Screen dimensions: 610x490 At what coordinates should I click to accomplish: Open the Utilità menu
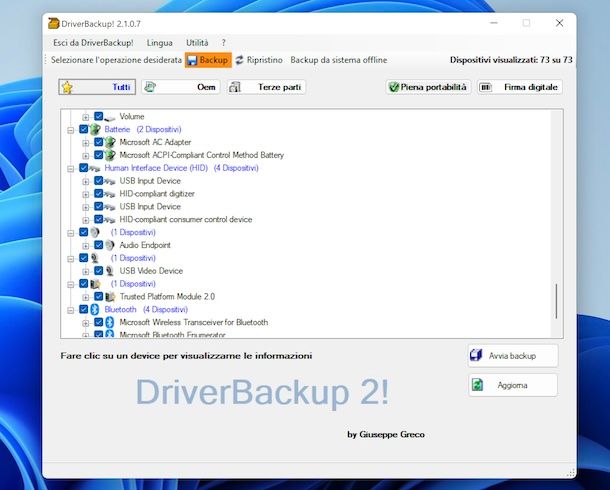pos(197,43)
